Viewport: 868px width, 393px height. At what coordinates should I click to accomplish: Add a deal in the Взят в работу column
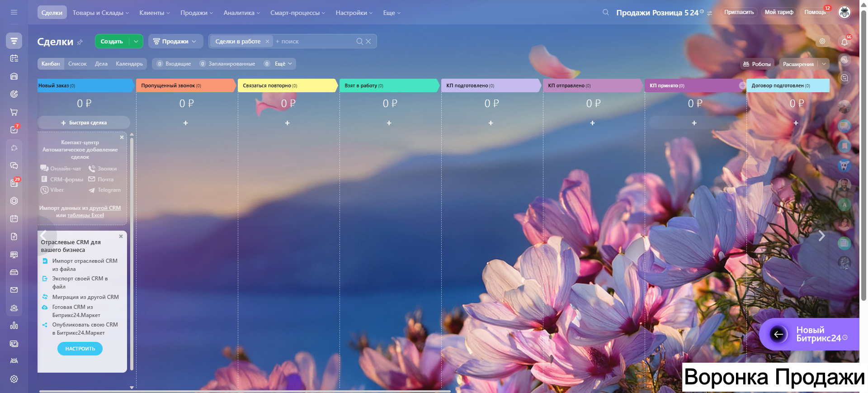pos(389,123)
